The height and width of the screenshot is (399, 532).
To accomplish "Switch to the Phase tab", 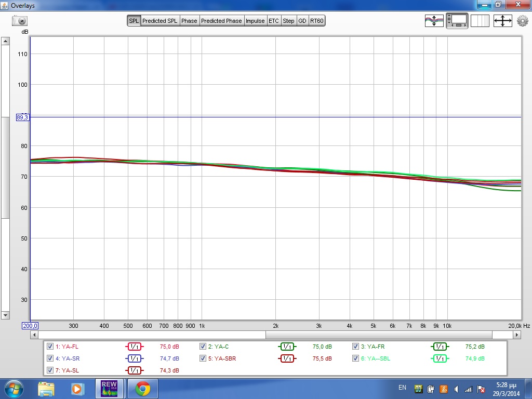I will 189,21.
